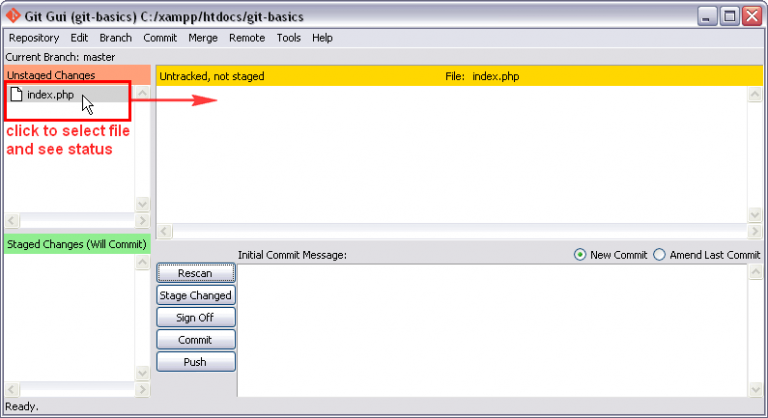Image resolution: width=768 pixels, height=418 pixels.
Task: Open the Remote menu
Action: [247, 38]
